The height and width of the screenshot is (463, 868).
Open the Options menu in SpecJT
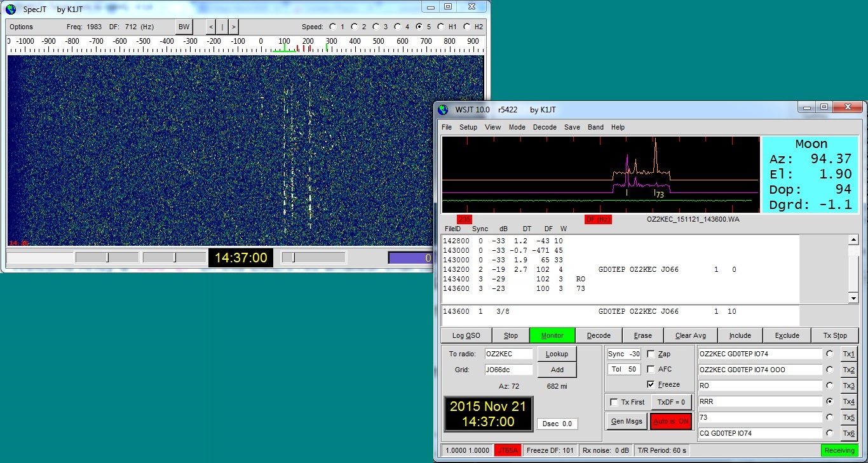pos(21,27)
